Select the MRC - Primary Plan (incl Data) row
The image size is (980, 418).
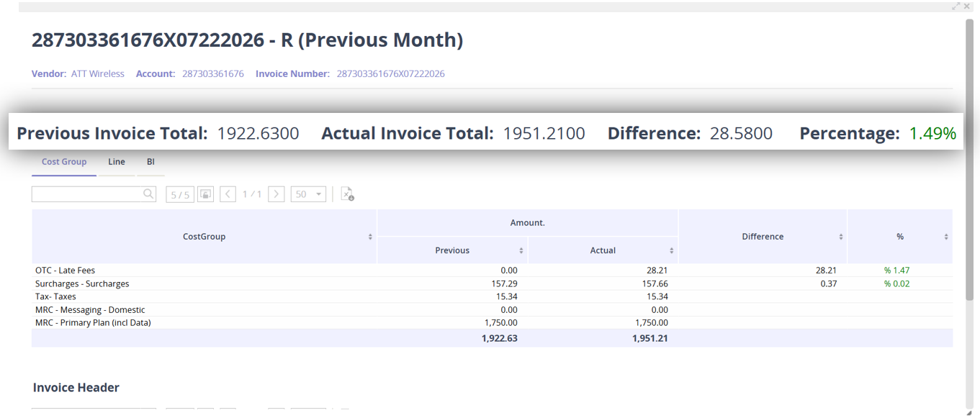(492, 322)
